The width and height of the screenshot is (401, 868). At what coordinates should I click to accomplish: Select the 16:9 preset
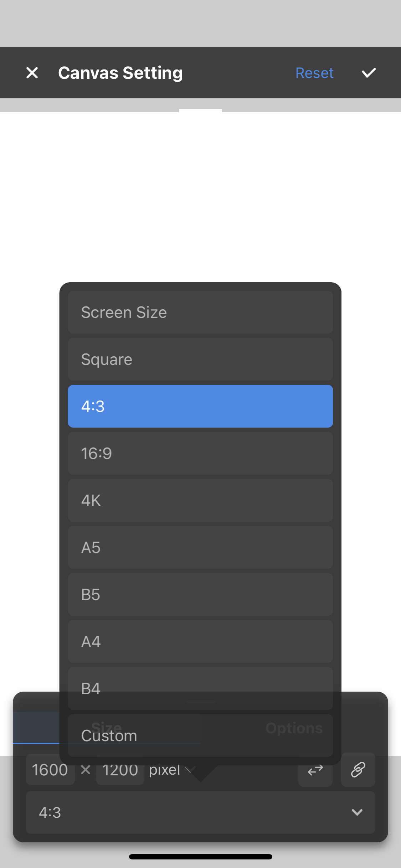200,453
